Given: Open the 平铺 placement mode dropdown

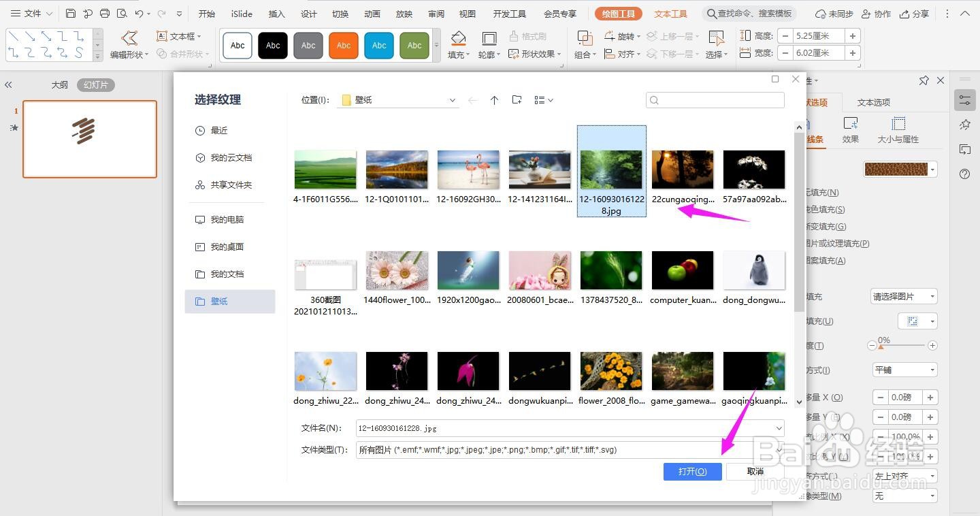Looking at the screenshot, I should pyautogui.click(x=905, y=370).
